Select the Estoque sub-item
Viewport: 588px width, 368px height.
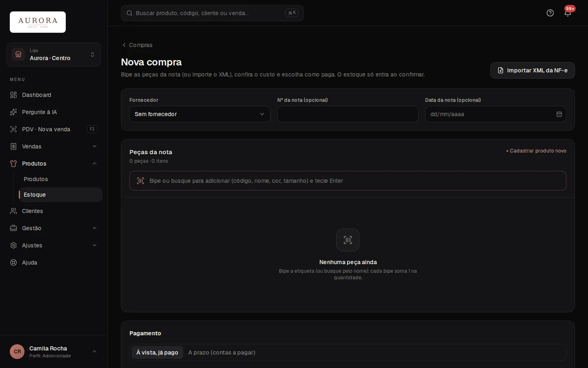60,195
